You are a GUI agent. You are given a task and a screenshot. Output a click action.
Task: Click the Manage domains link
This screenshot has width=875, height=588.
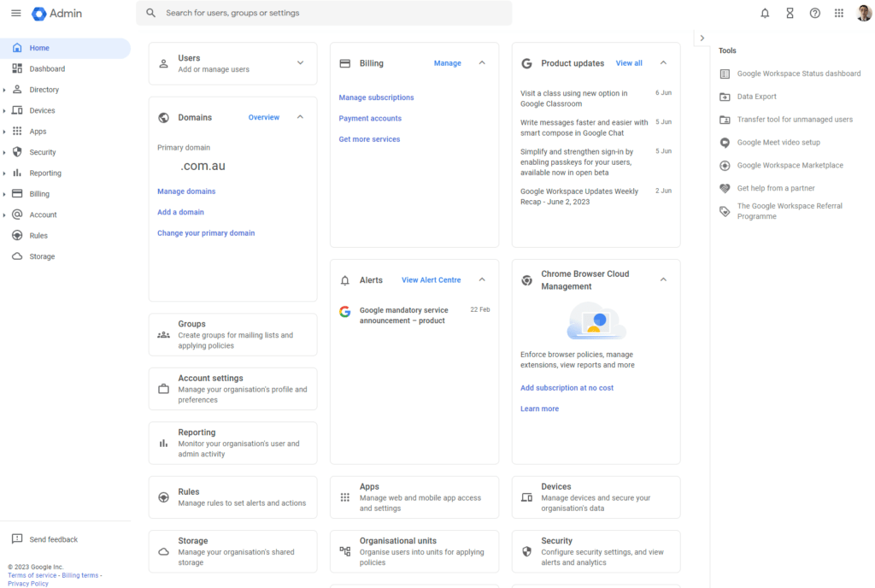coord(186,191)
